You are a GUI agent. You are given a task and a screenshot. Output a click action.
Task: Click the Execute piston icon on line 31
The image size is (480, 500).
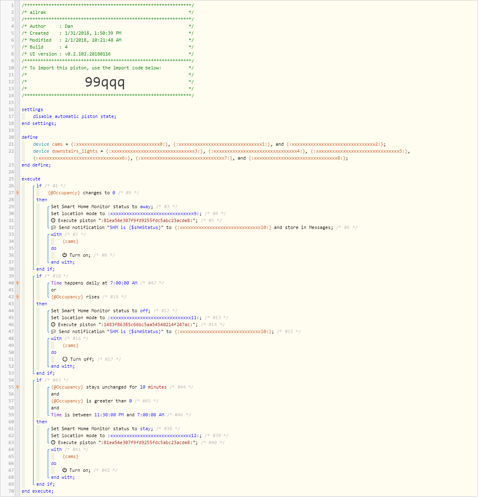click(x=53, y=221)
